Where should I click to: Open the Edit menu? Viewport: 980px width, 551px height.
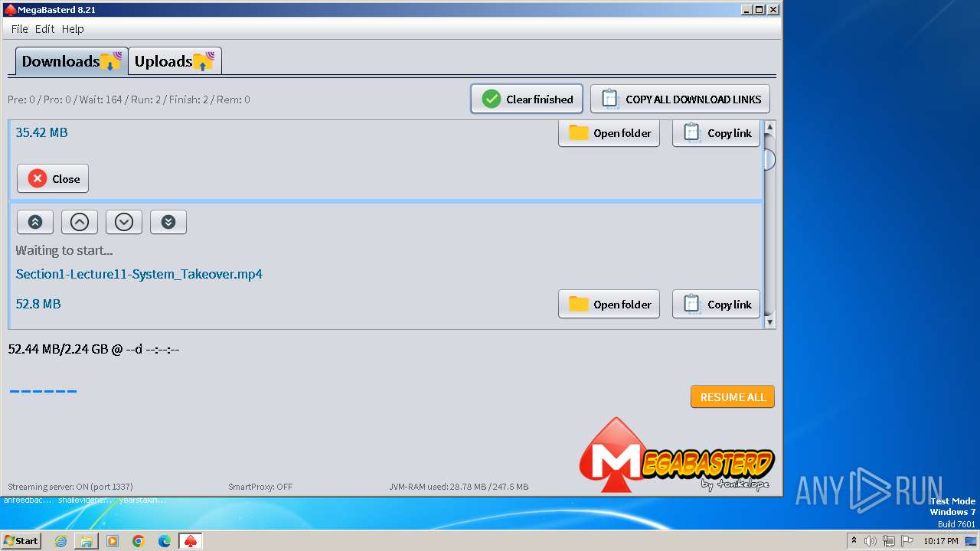44,28
